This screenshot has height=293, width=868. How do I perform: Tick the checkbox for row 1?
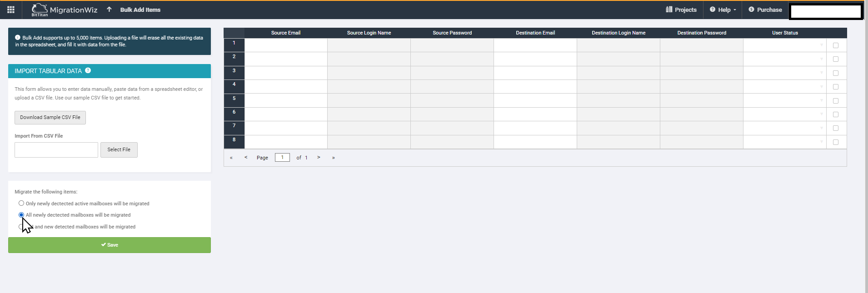(835, 45)
